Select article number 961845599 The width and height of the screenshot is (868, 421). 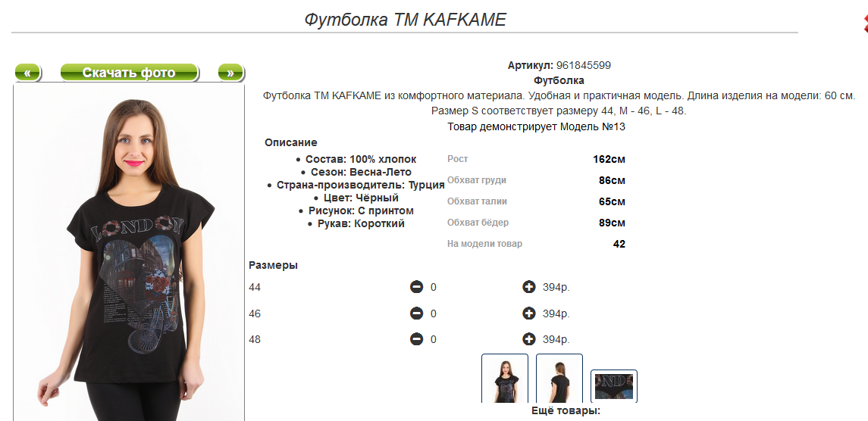(584, 65)
